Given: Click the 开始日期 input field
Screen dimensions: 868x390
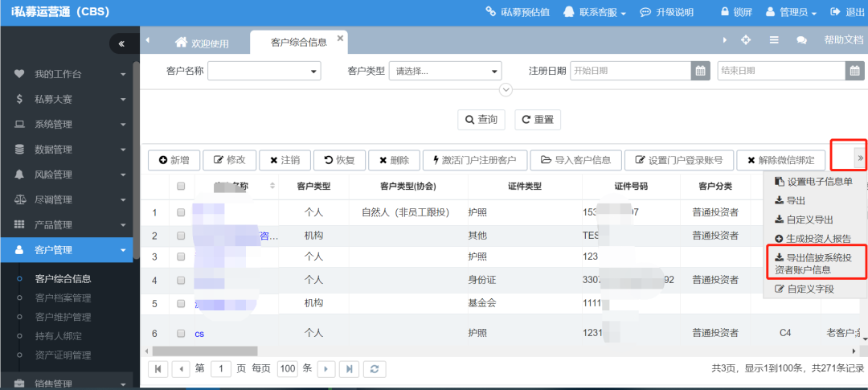Looking at the screenshot, I should [631, 71].
